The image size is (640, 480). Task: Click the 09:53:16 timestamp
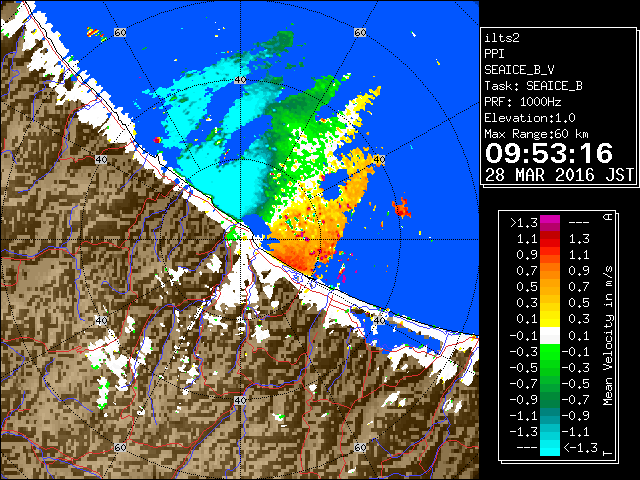coord(549,153)
